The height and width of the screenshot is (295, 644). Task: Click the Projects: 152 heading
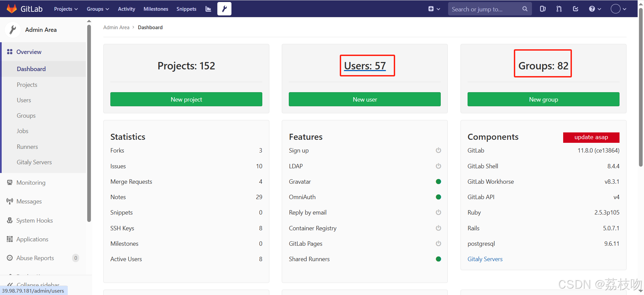pyautogui.click(x=186, y=66)
